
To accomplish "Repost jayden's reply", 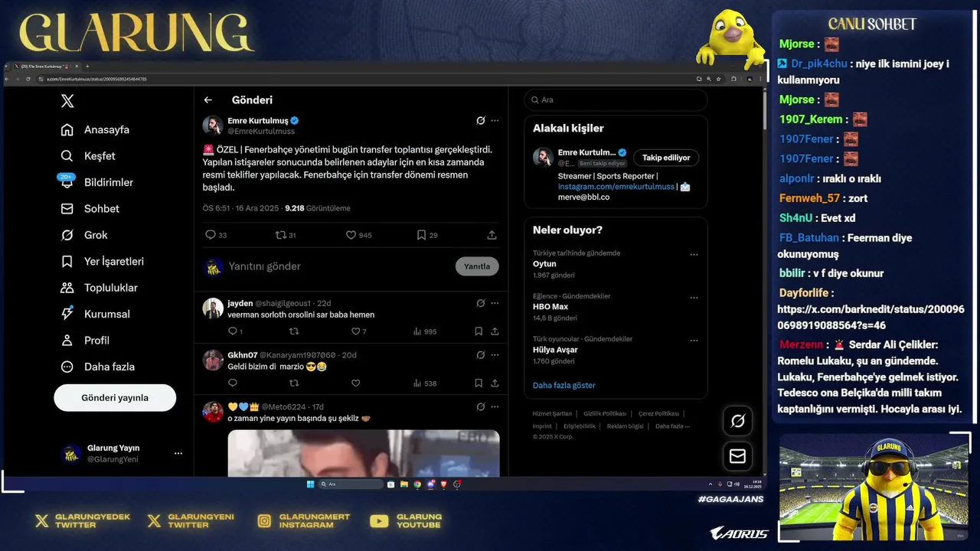I will [x=294, y=331].
